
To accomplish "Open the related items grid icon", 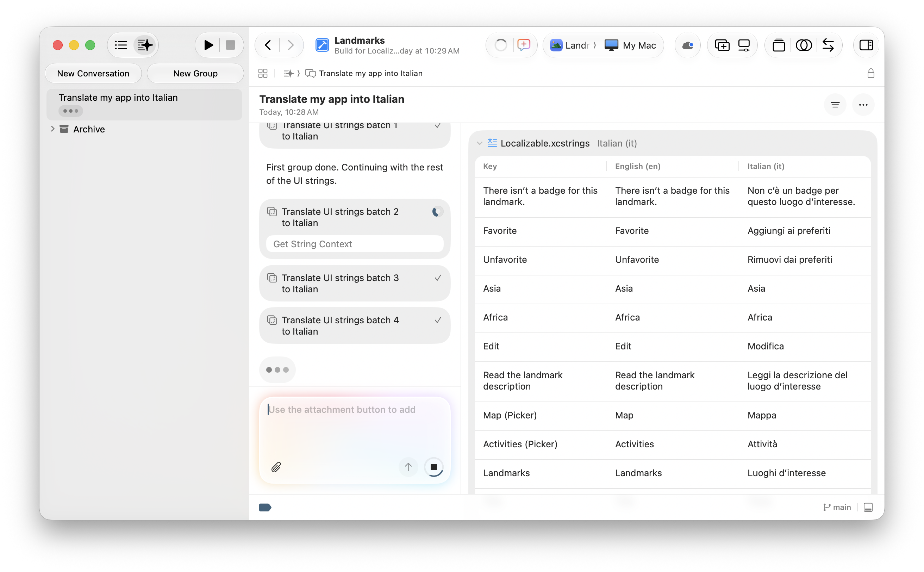I will pos(263,73).
